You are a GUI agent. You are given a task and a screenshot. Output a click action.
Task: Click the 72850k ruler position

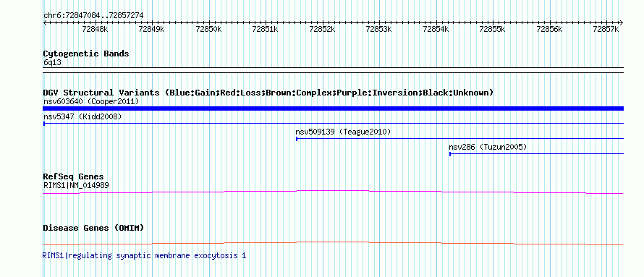(209, 29)
